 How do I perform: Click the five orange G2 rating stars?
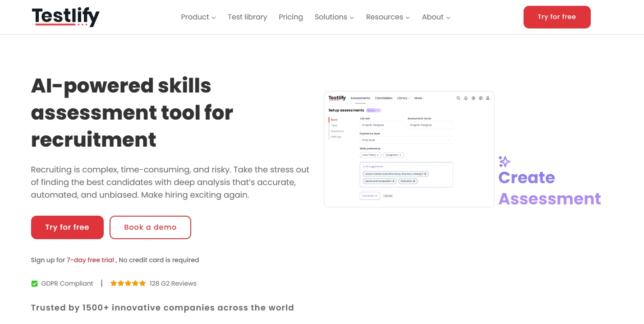128,283
